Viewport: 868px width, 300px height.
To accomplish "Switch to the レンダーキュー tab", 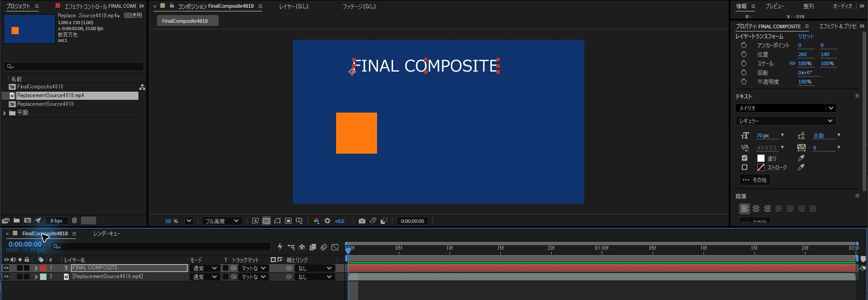I will pos(107,233).
